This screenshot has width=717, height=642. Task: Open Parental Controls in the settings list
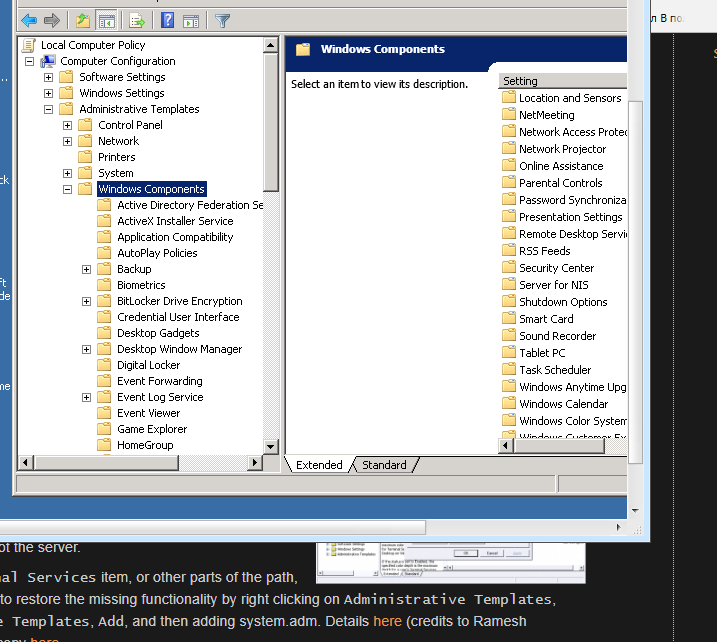561,182
